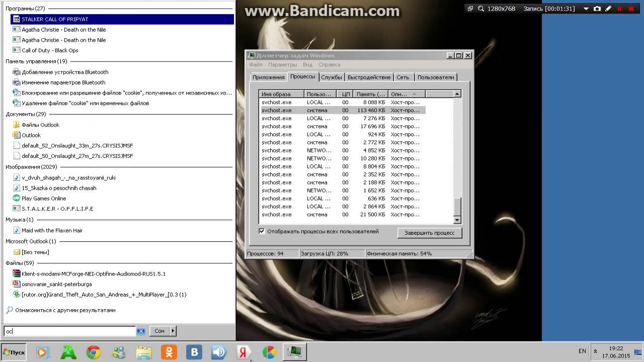Click the EN language indicator
The image size is (644, 362).
tap(582, 351)
